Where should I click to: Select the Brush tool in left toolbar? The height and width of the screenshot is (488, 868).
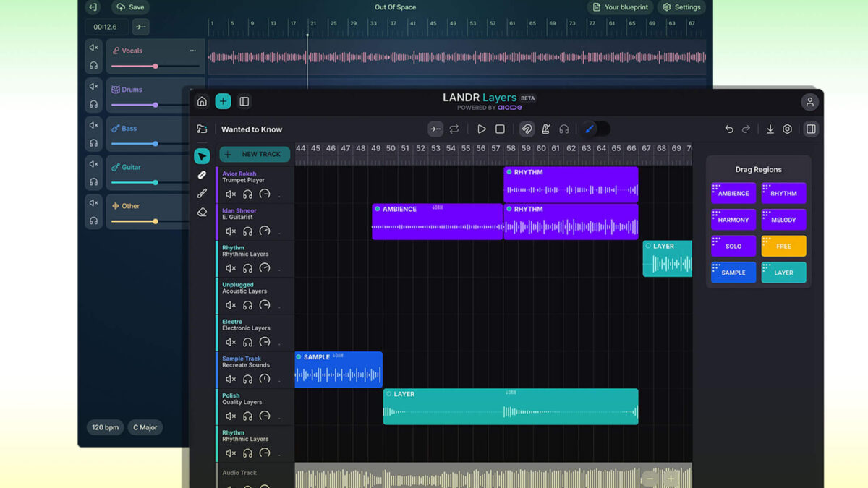[202, 194]
